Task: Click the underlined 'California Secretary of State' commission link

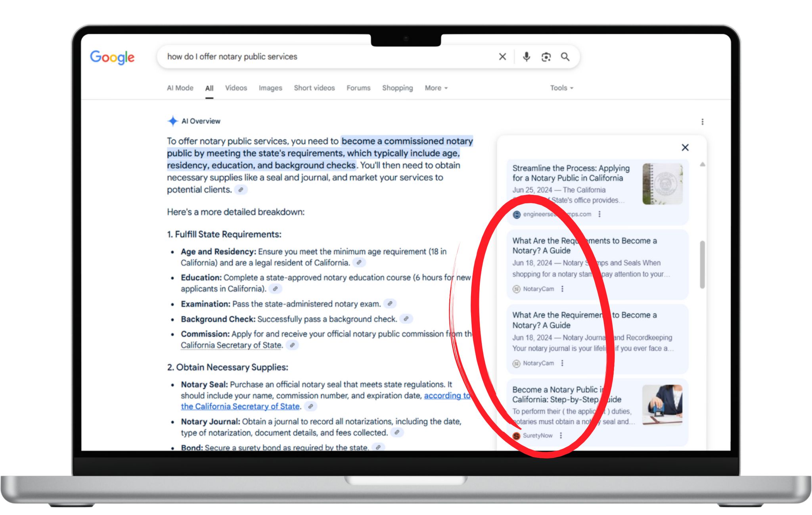Action: tap(231, 345)
